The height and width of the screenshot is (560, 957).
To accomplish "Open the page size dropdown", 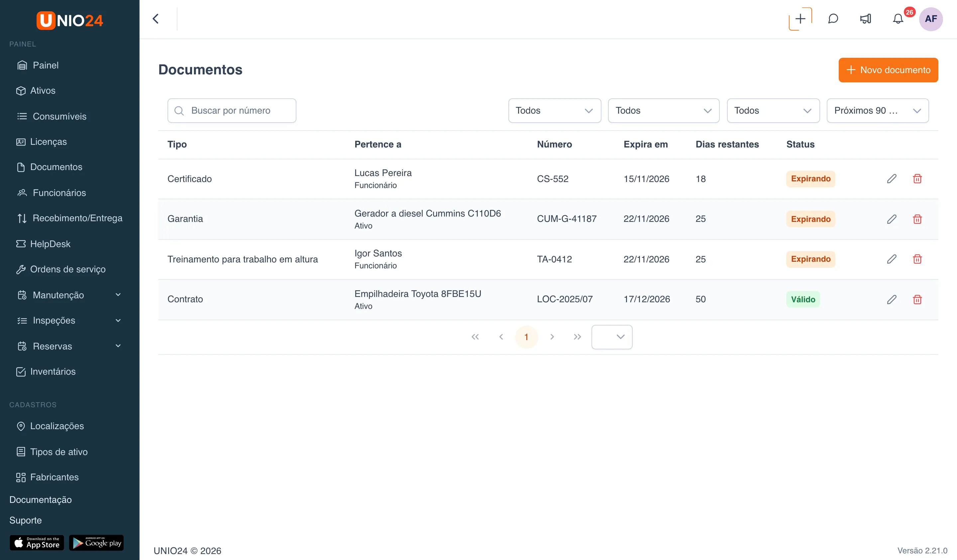I will point(612,337).
